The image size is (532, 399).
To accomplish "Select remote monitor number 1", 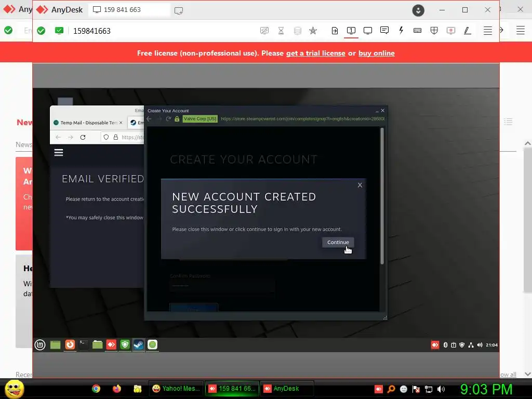I will [351, 31].
